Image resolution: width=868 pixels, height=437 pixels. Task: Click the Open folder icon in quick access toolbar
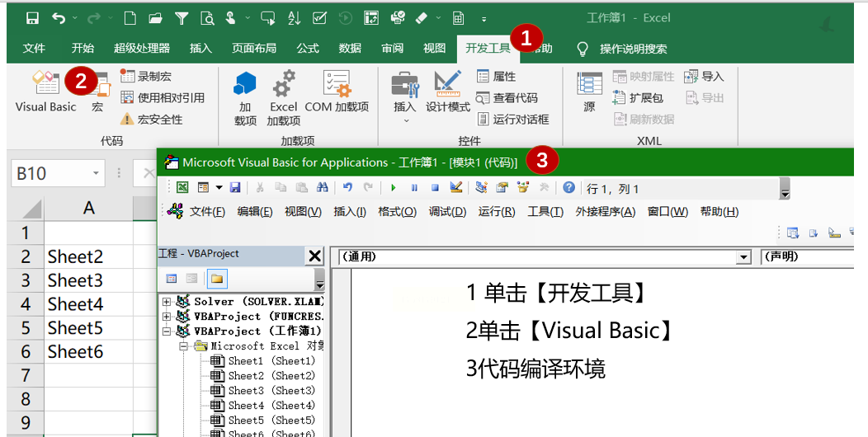[x=156, y=18]
